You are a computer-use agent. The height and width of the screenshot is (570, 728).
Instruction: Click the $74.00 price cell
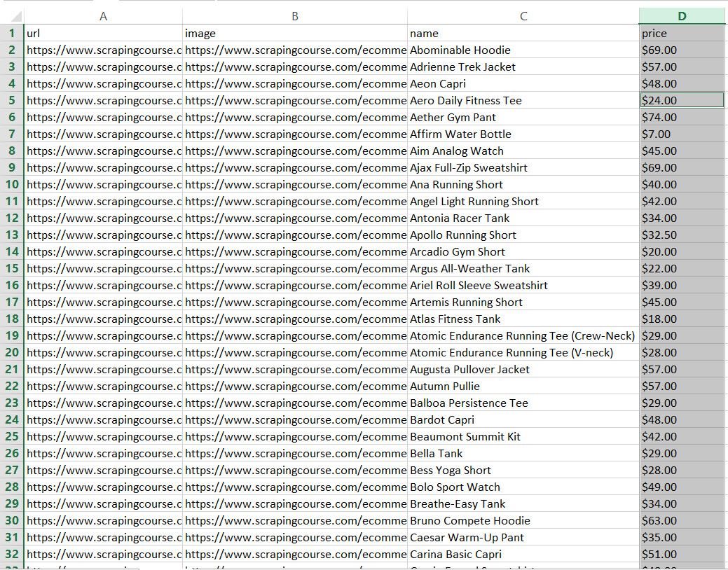pos(682,117)
